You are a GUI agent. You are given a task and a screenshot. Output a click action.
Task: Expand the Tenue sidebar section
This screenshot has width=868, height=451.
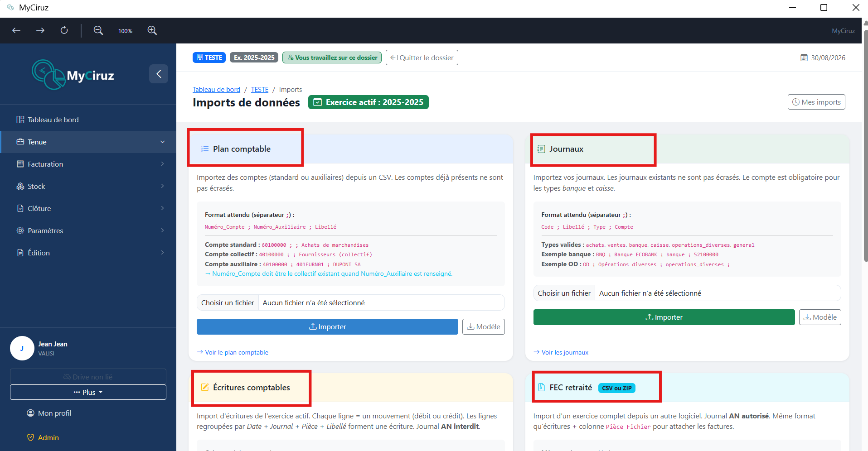tap(88, 142)
